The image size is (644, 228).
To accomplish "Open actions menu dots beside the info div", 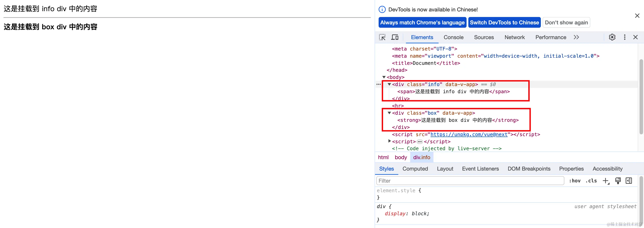I will [378, 84].
